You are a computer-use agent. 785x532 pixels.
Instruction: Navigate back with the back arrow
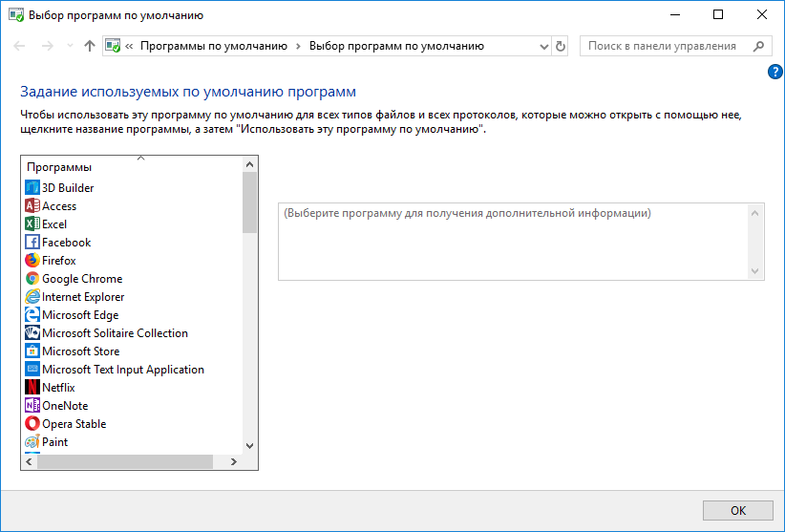pyautogui.click(x=19, y=46)
